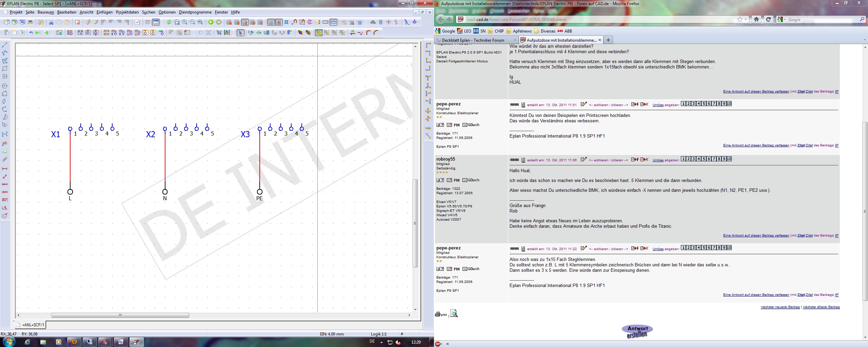
Task: Open the Einfügen menu in EPLAN
Action: click(x=104, y=12)
